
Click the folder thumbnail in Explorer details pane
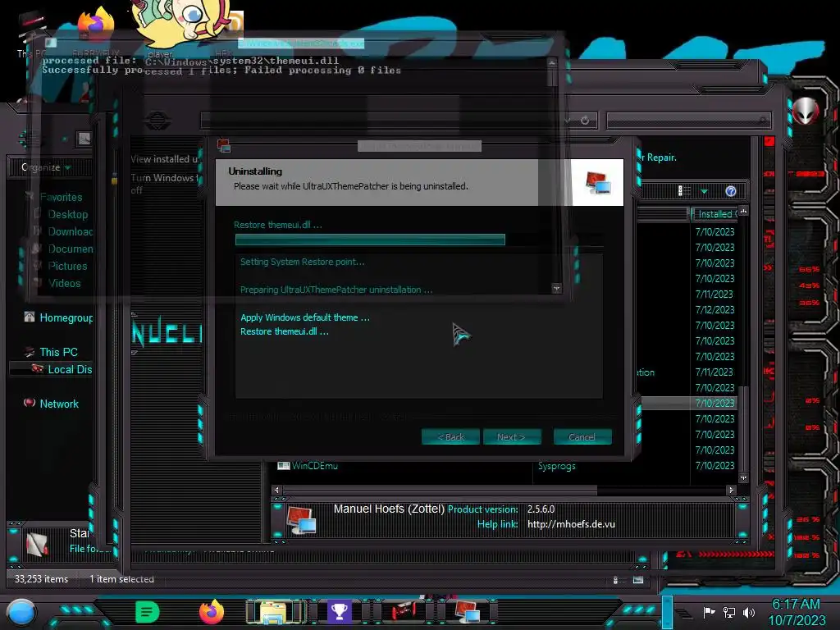coord(37,545)
